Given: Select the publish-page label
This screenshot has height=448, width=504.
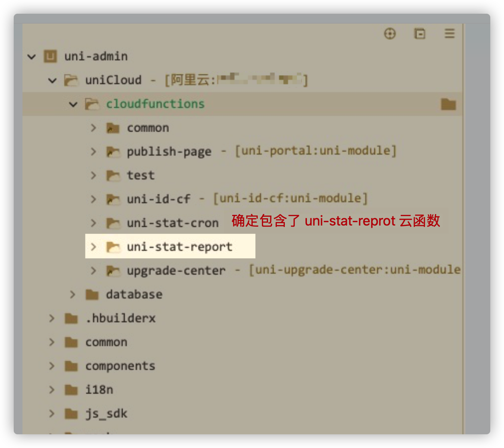Looking at the screenshot, I should (169, 152).
